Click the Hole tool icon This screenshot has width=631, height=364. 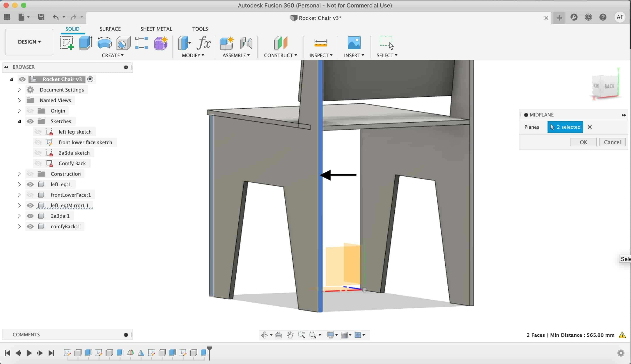click(x=123, y=43)
